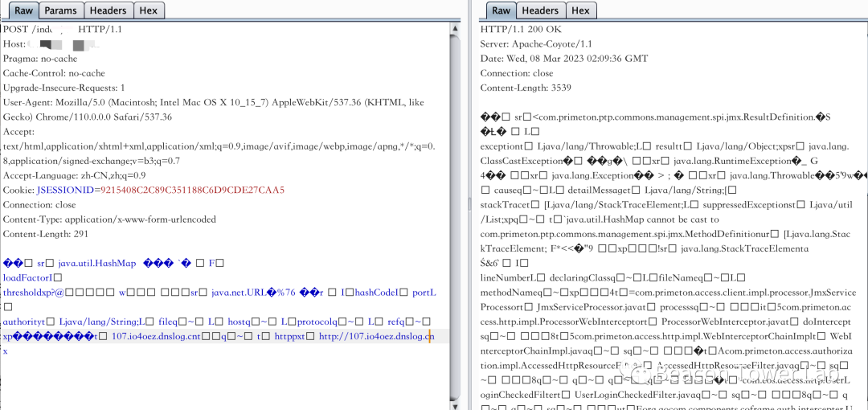Click 'java.net.URL' in the payload
The width and height of the screenshot is (868, 410).
click(x=238, y=293)
